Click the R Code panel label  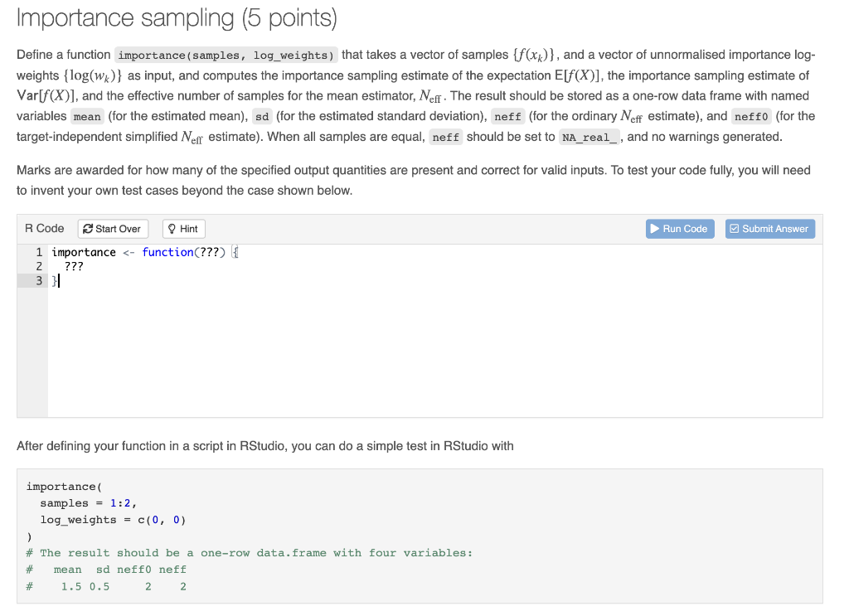pyautogui.click(x=44, y=228)
